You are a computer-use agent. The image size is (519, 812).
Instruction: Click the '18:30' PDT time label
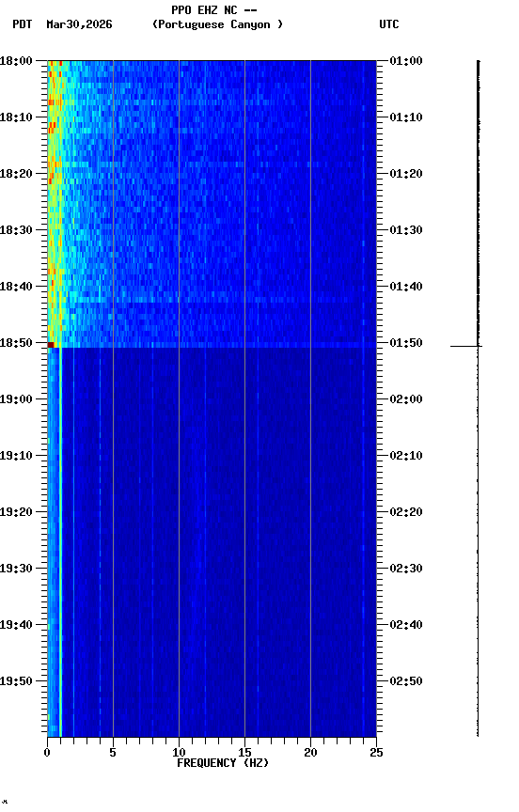[x=16, y=230]
